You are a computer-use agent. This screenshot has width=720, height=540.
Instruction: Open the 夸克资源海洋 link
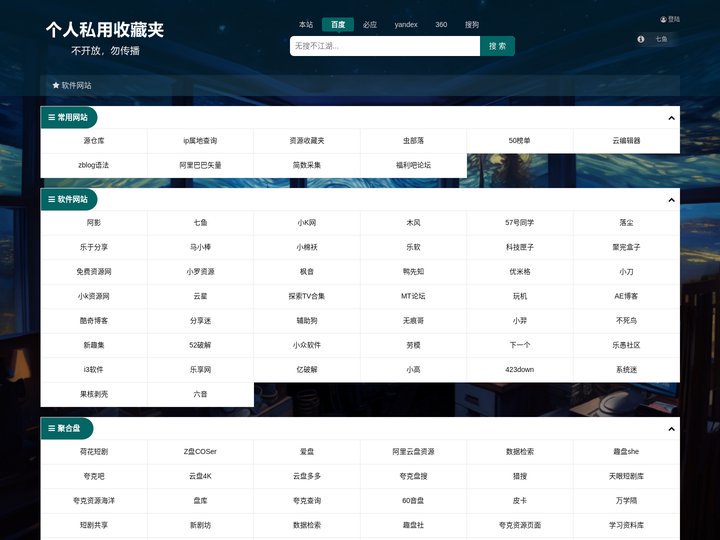(94, 501)
